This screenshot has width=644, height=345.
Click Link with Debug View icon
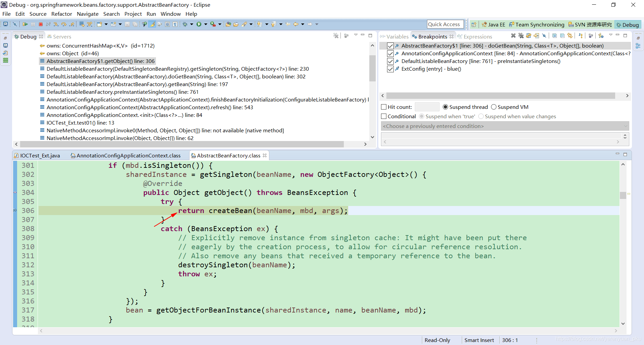[x=570, y=36]
